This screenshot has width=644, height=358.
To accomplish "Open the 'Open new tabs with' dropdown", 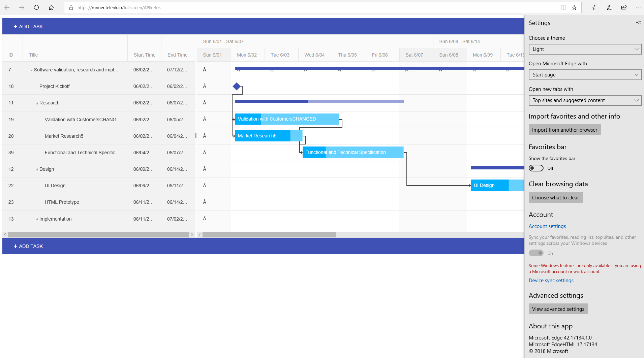I will [585, 100].
